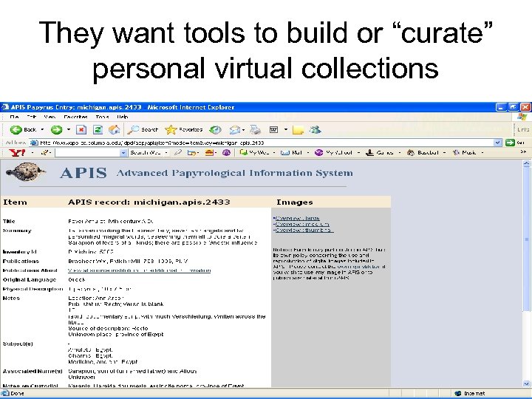The width and height of the screenshot is (532, 399).
Task: Click the Mail envelope toolbar icon
Action: pyautogui.click(x=235, y=129)
